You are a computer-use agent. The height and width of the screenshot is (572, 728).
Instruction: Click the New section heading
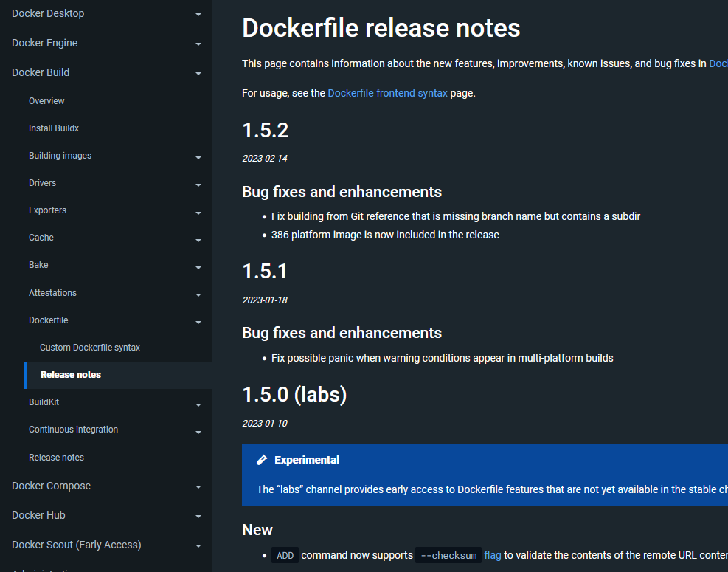coord(257,530)
